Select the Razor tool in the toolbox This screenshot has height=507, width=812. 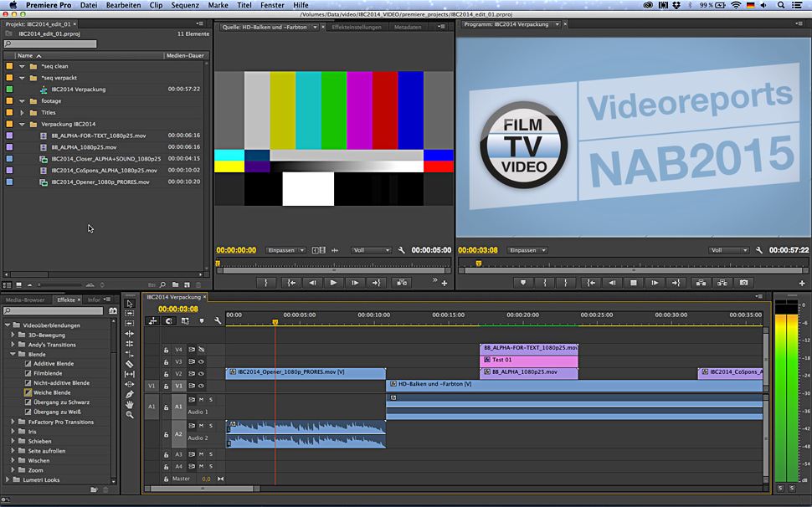coord(130,364)
